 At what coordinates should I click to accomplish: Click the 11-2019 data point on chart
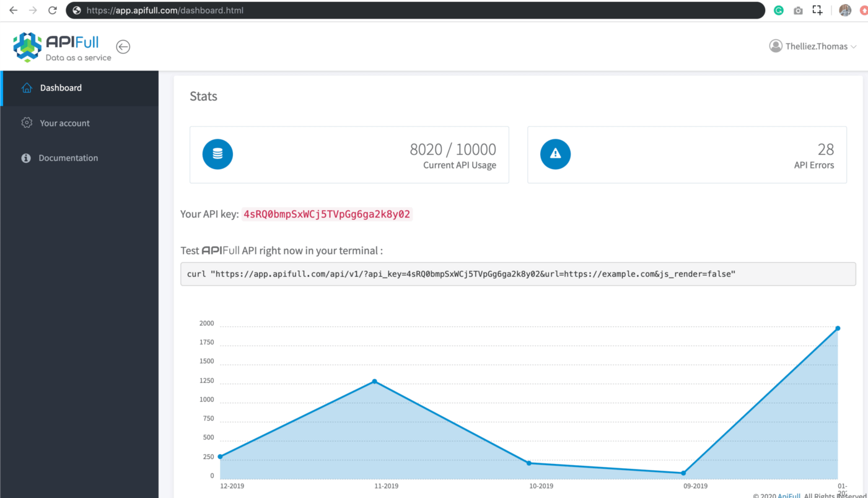click(x=374, y=382)
